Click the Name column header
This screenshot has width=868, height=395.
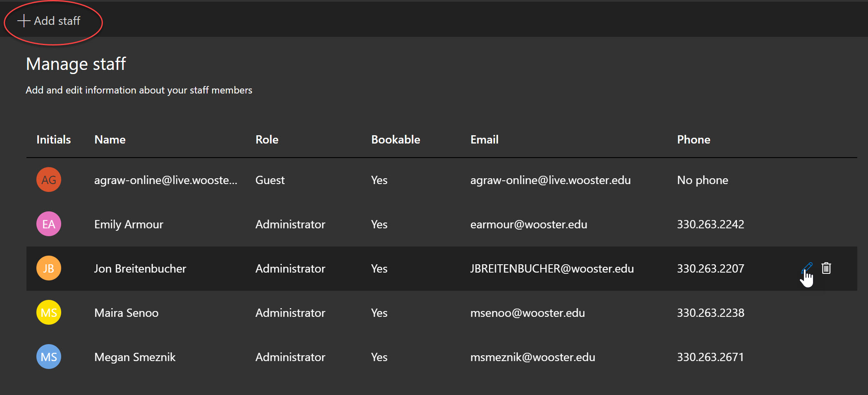click(x=110, y=140)
